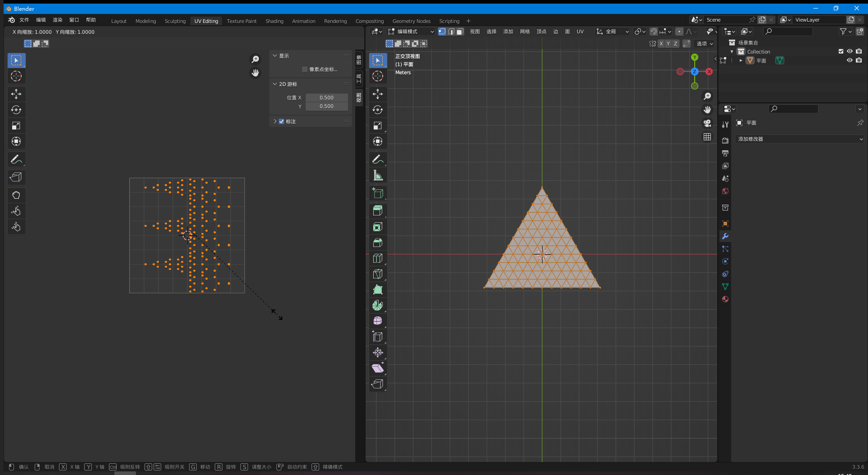Disable Collection in renders camera icon

[859, 51]
